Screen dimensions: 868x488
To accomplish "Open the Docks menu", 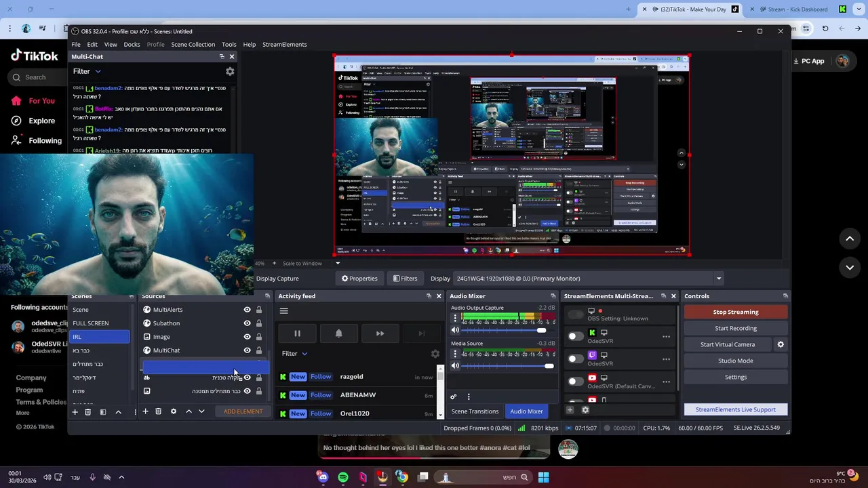I will [x=132, y=45].
